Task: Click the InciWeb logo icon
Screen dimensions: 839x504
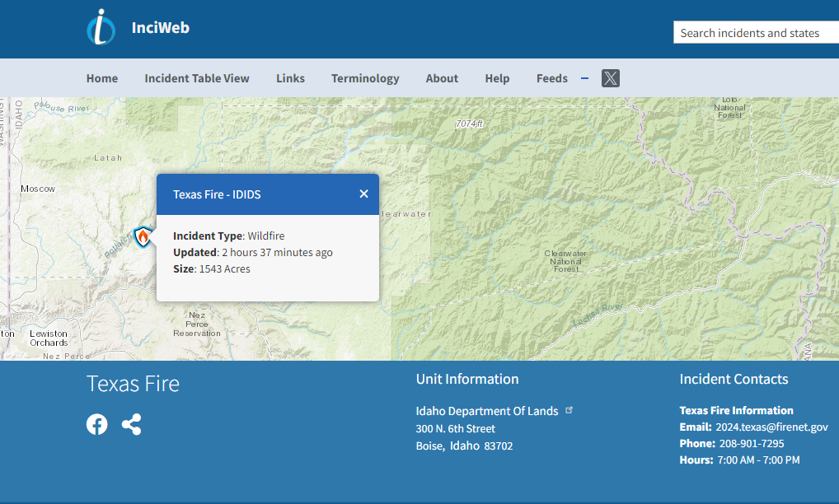Action: coord(101,28)
